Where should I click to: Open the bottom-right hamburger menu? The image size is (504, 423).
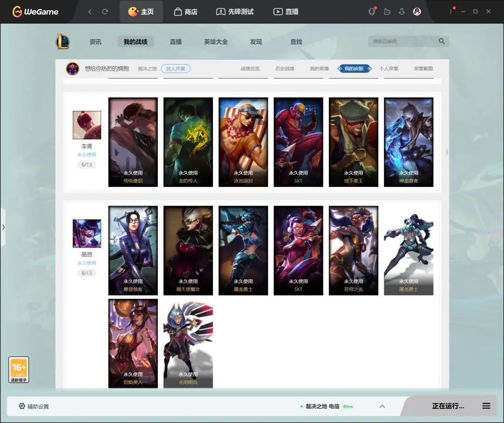[x=486, y=406]
